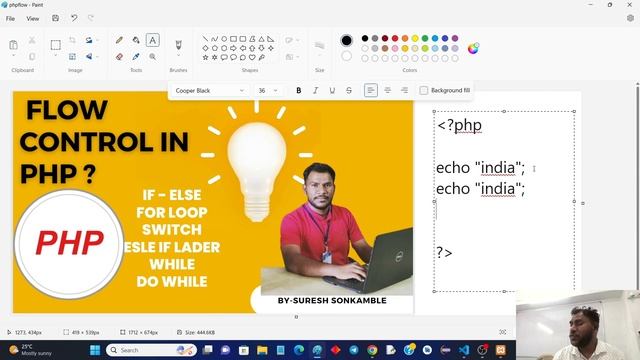Screen dimensions: 640x360
Task: Select the black Color 1 swatch
Action: click(x=346, y=40)
